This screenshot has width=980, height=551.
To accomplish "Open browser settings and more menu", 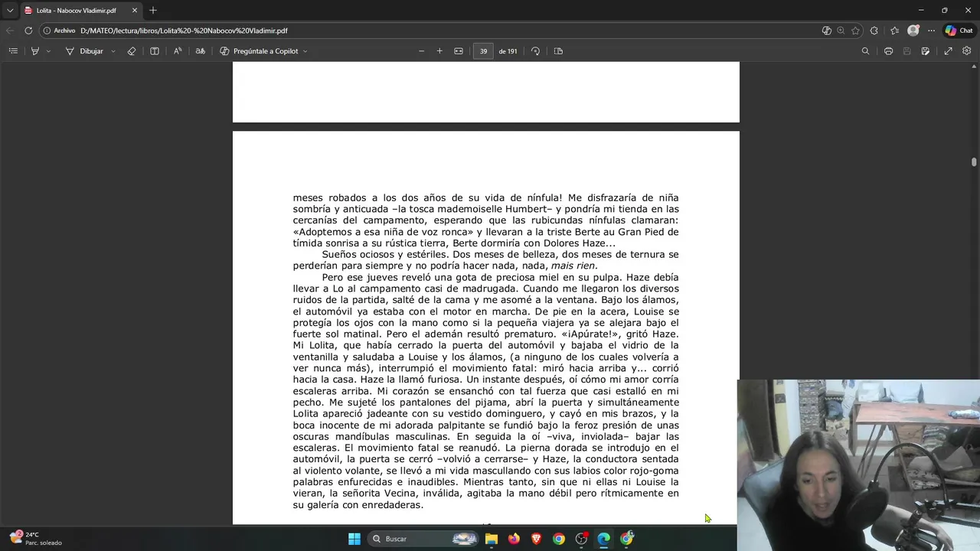I will point(931,31).
